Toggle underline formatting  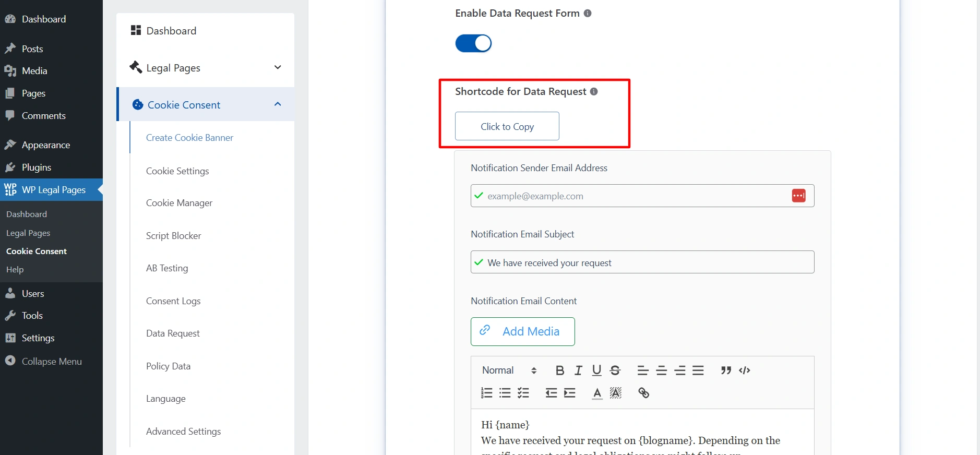click(x=596, y=370)
